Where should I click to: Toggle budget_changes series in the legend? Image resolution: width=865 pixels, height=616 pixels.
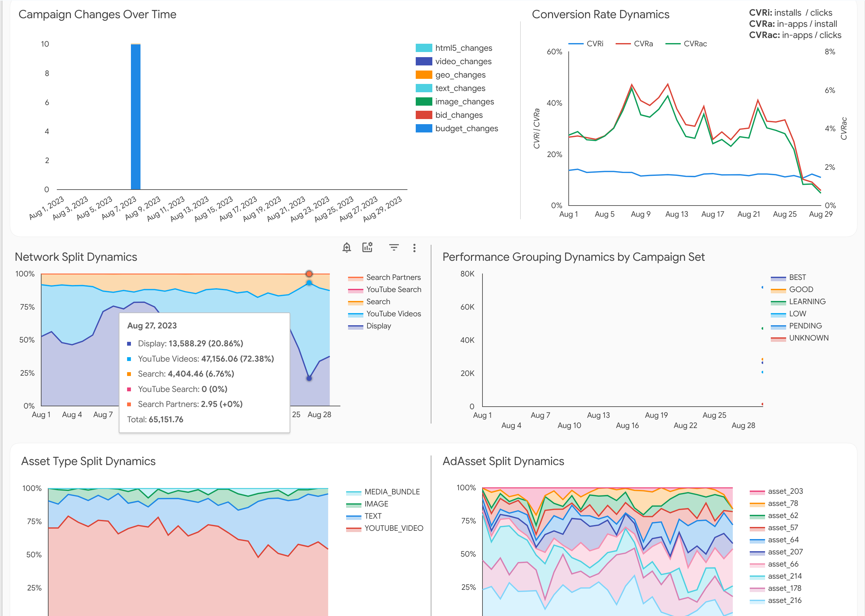tap(466, 129)
